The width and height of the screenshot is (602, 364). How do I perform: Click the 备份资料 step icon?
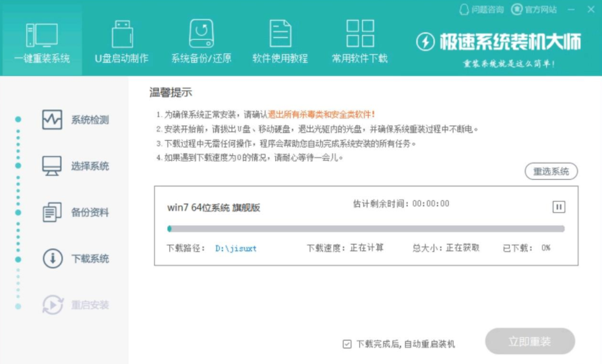tap(52, 212)
